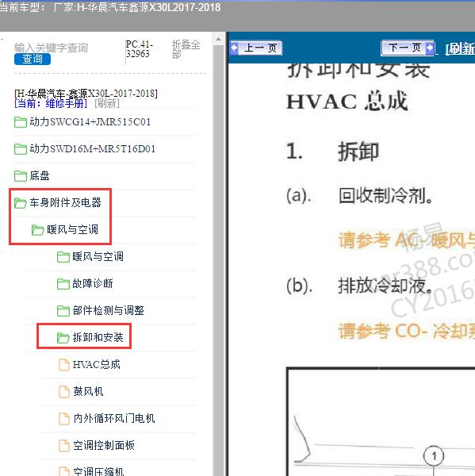The height and width of the screenshot is (476, 475).
Task: Click document icon beside 空调控制面板
Action: 63,446
